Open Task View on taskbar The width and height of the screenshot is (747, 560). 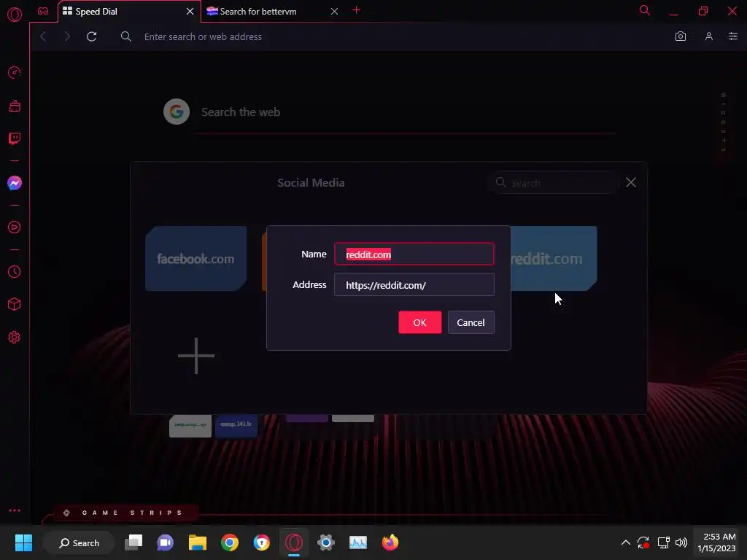[133, 542]
